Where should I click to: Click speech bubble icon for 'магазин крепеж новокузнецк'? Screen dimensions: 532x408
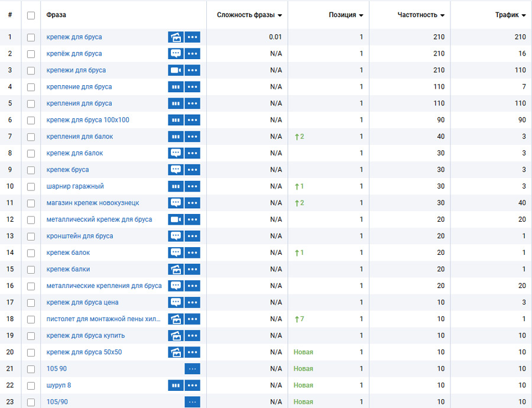tap(176, 203)
